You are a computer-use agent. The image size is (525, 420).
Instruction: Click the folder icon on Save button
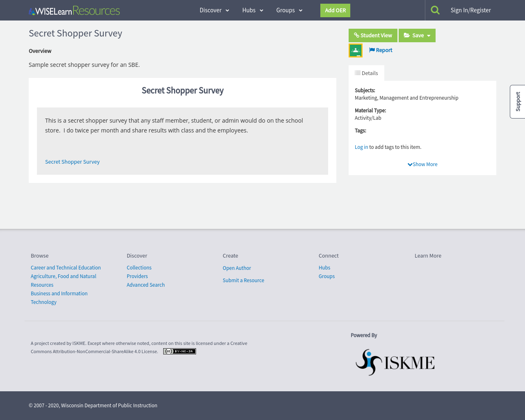coord(407,35)
